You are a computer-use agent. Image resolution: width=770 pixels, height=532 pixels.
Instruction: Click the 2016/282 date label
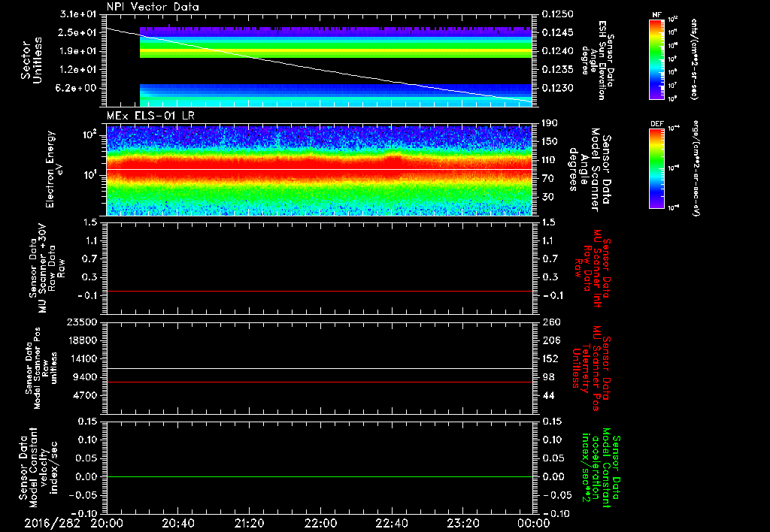click(x=52, y=523)
